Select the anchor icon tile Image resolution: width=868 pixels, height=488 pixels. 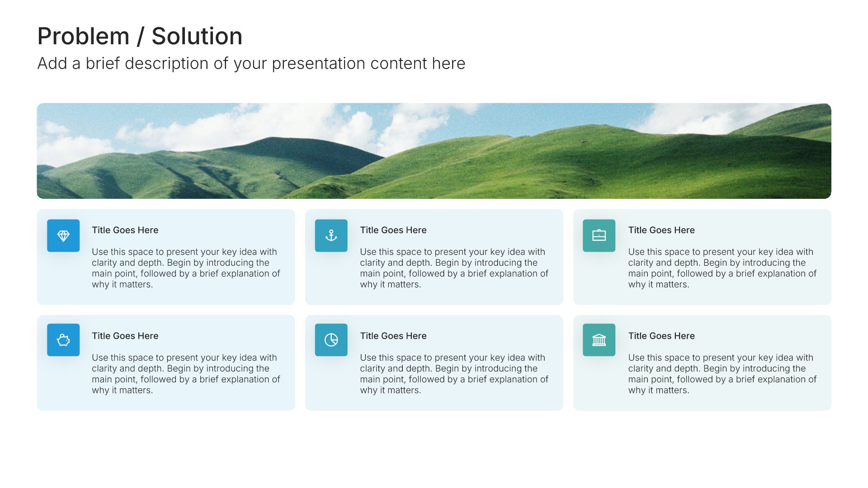331,235
